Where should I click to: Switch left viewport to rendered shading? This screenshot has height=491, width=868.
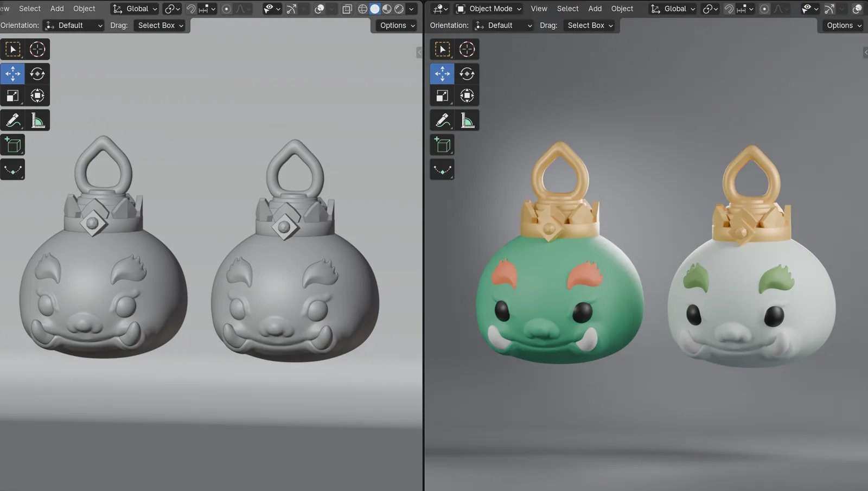coord(399,9)
